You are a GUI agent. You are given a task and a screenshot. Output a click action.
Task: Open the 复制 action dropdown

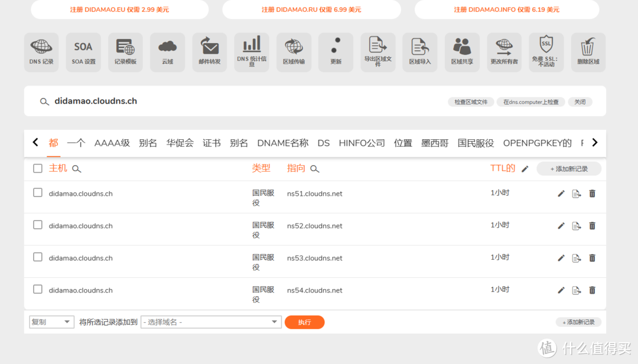[x=51, y=322]
